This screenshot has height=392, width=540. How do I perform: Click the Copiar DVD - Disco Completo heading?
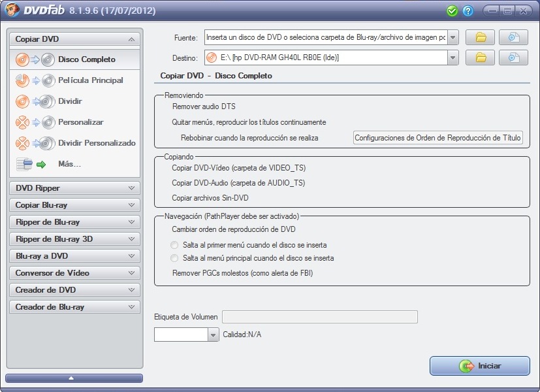click(216, 76)
